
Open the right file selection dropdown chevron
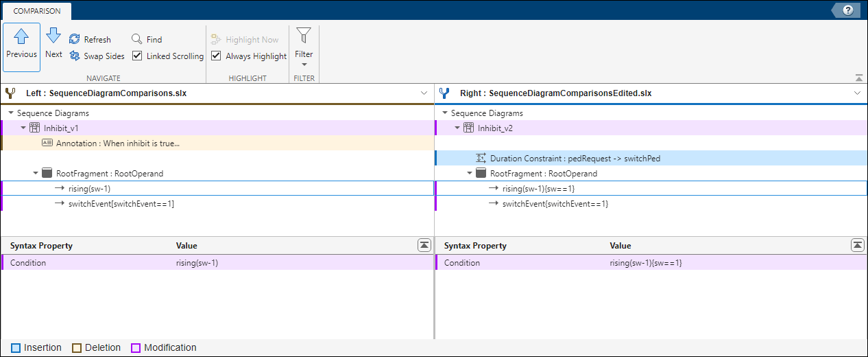click(x=857, y=93)
